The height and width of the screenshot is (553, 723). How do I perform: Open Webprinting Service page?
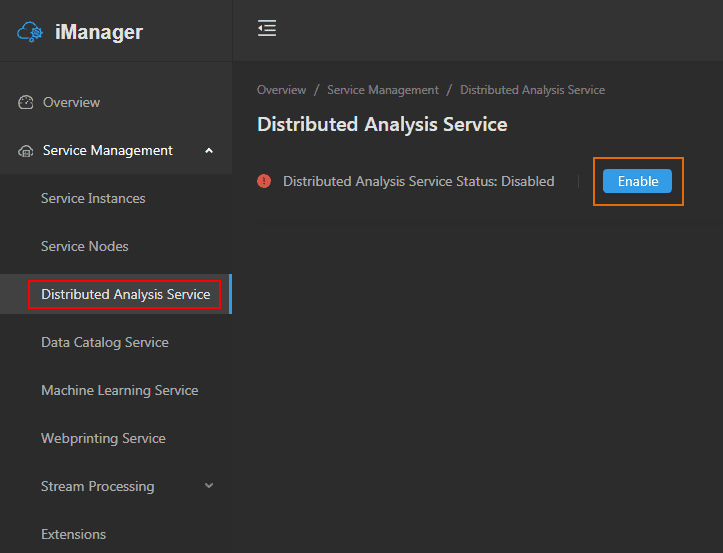click(103, 438)
